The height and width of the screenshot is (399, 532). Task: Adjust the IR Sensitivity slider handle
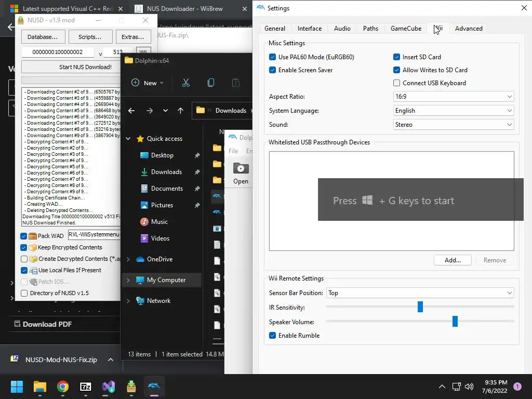(420, 307)
